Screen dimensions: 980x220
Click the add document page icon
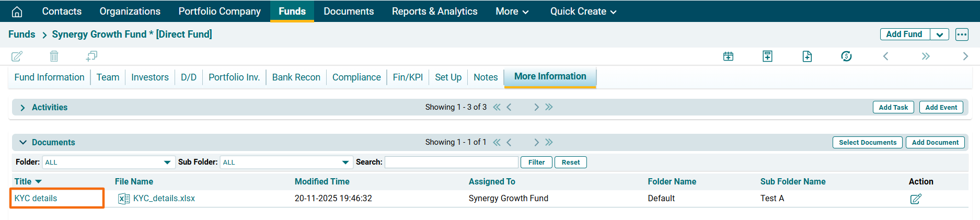pyautogui.click(x=807, y=56)
